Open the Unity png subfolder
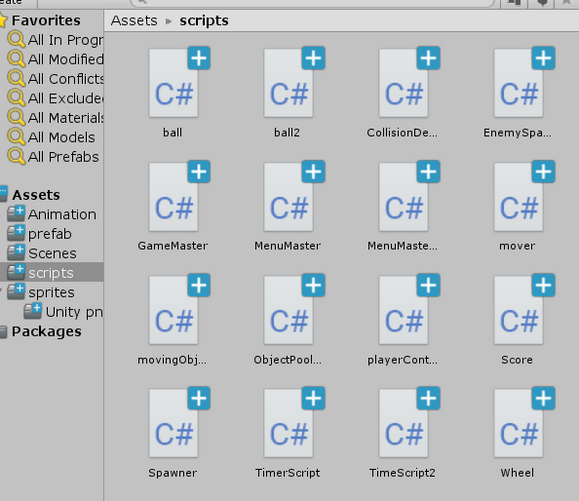 64,312
